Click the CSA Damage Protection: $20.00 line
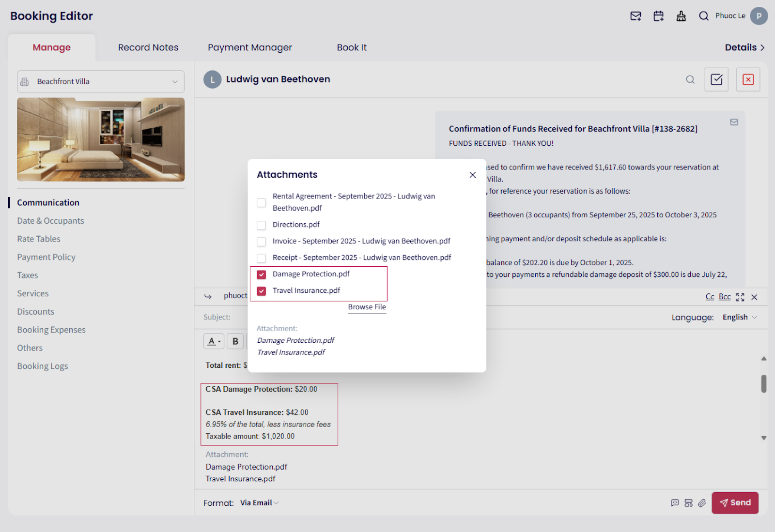 [262, 389]
